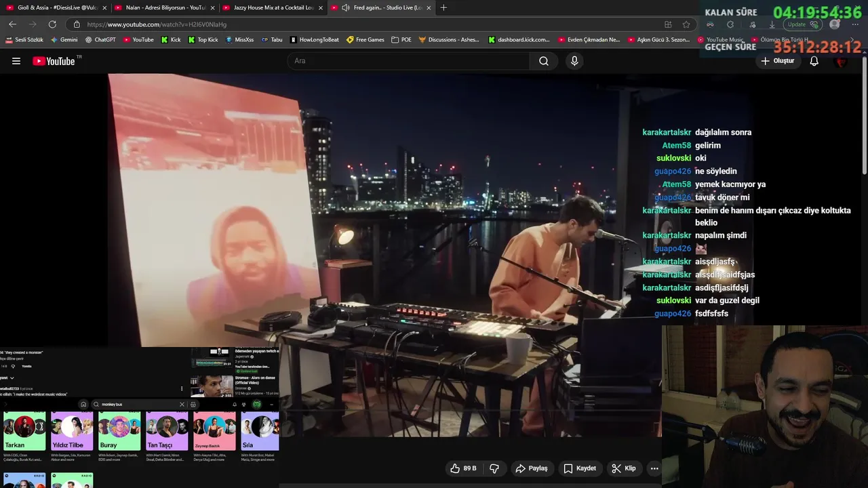Open the YouTube account avatar menu
Screen dimensions: 868x488
point(842,61)
